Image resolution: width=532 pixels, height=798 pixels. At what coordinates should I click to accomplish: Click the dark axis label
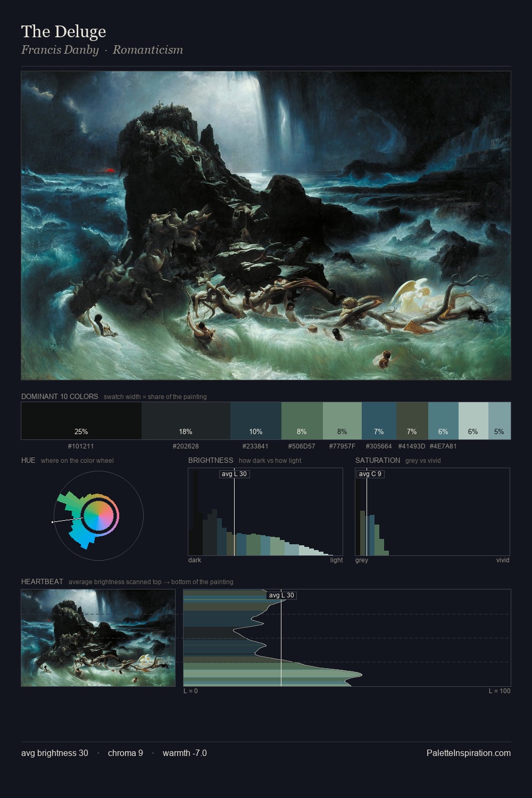point(195,560)
